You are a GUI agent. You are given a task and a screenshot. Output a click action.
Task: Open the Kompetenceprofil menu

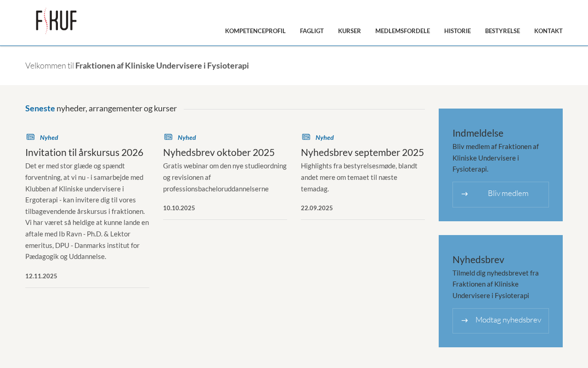pyautogui.click(x=255, y=31)
